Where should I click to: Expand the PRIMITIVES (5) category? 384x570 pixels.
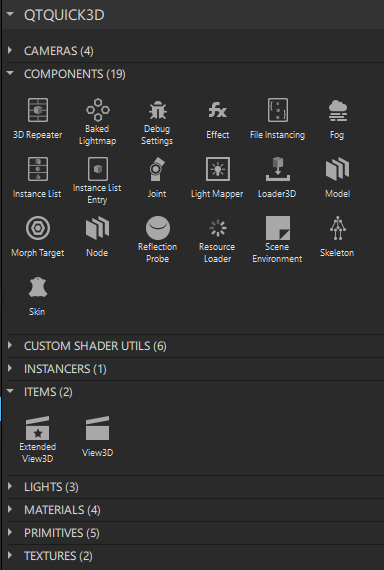(x=10, y=533)
